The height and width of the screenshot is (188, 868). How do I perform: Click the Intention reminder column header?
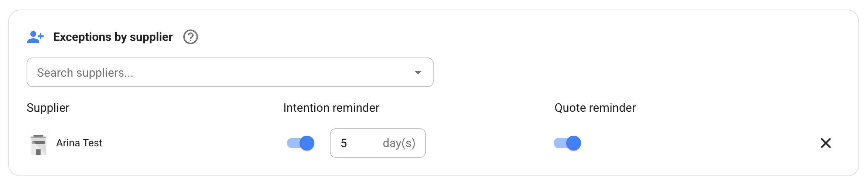(x=331, y=108)
